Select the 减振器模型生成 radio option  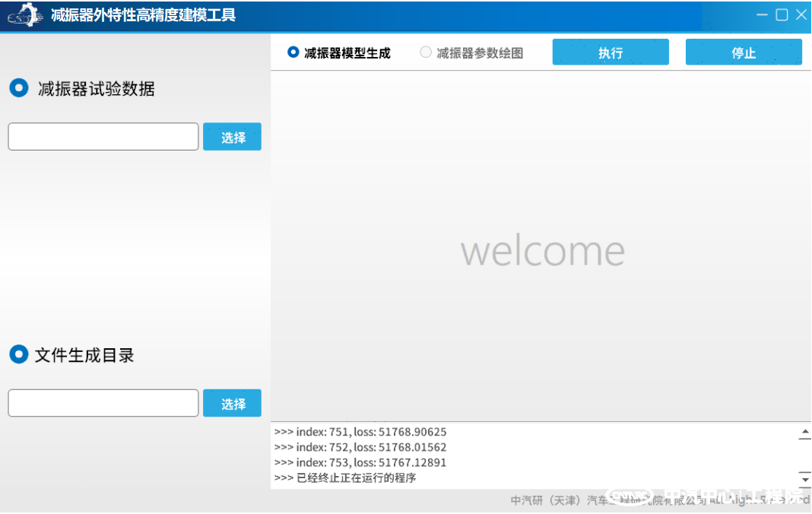tap(293, 52)
